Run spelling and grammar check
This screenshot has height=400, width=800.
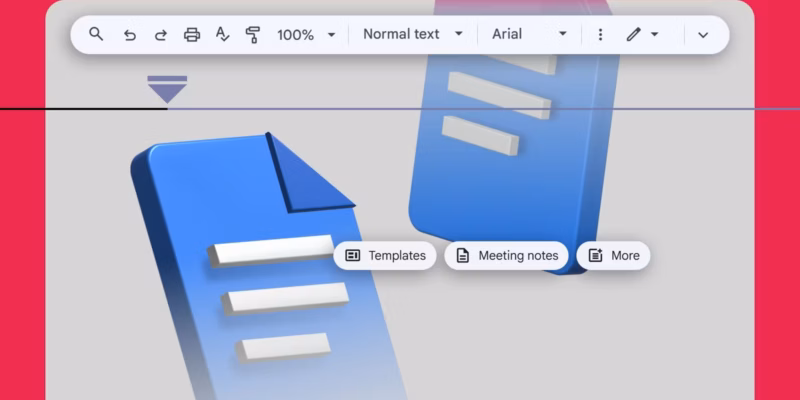click(x=223, y=35)
